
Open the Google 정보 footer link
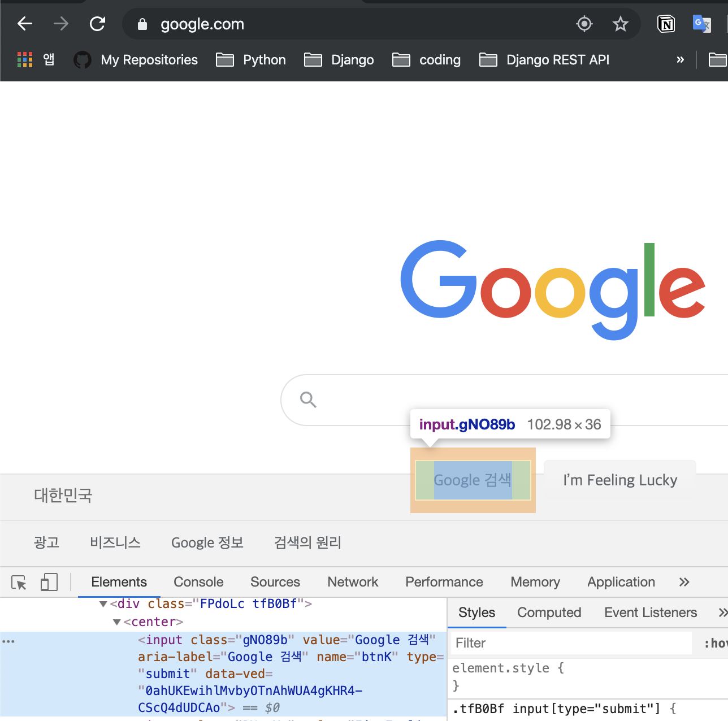point(207,542)
